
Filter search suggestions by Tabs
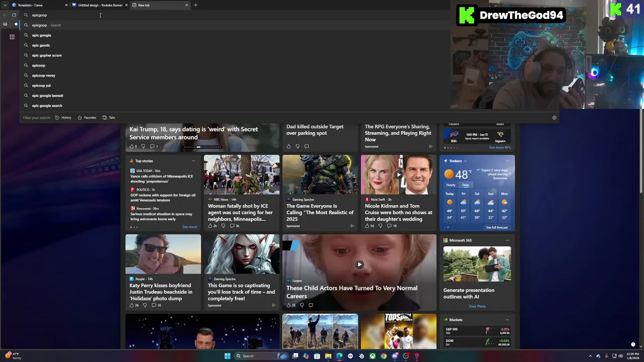[109, 118]
